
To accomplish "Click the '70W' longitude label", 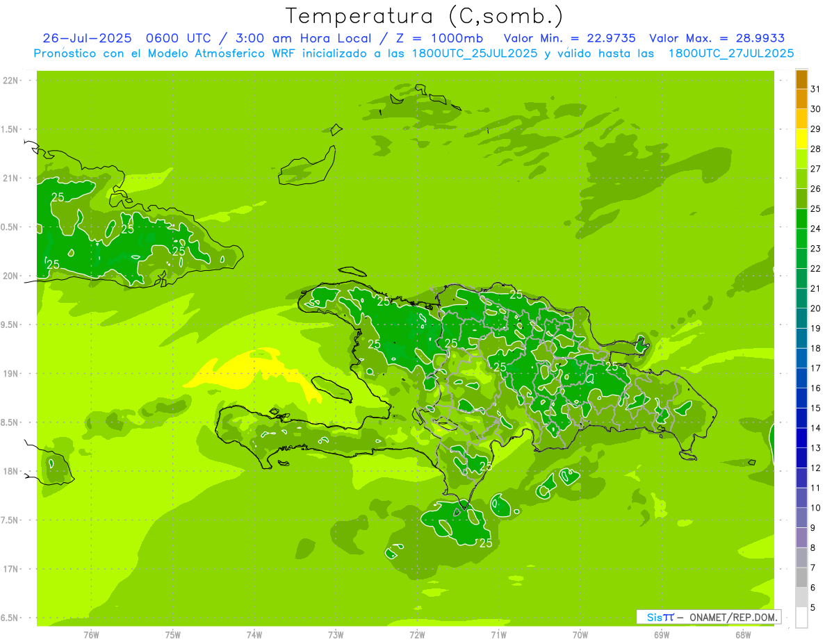I will [x=580, y=634].
